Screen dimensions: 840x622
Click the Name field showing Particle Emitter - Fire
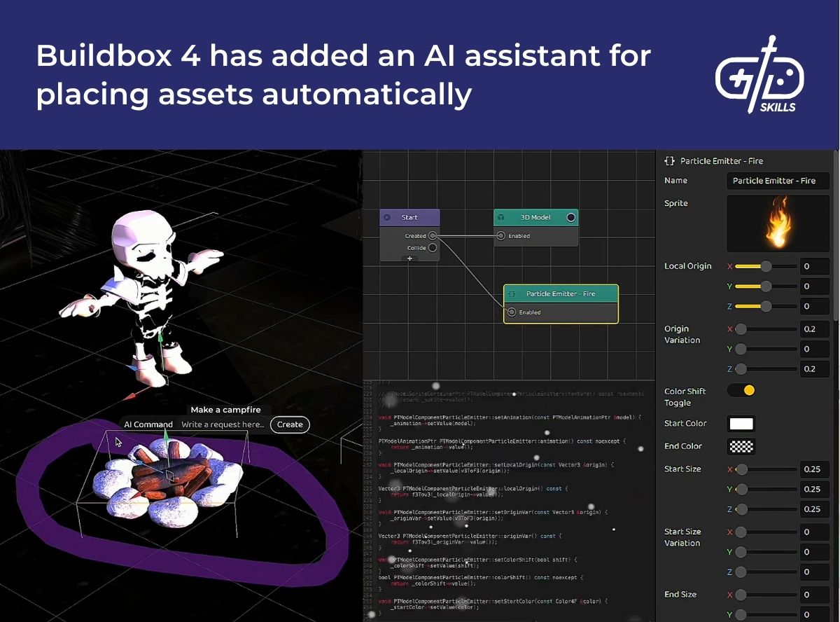[x=778, y=180]
